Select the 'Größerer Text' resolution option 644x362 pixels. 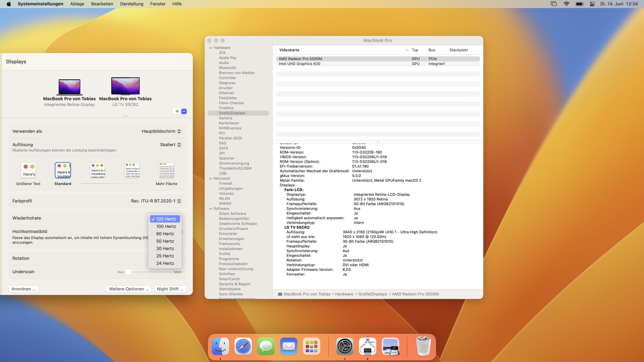(x=29, y=171)
